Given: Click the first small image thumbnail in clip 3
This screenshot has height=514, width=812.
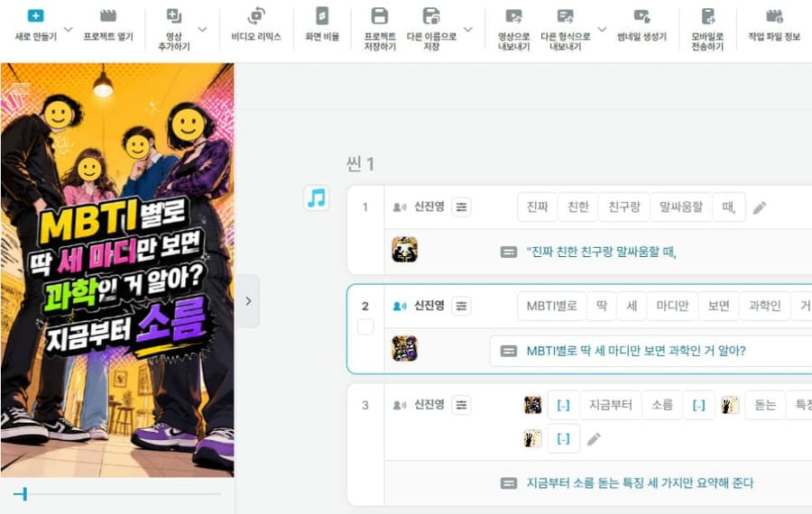Looking at the screenshot, I should click(x=532, y=405).
